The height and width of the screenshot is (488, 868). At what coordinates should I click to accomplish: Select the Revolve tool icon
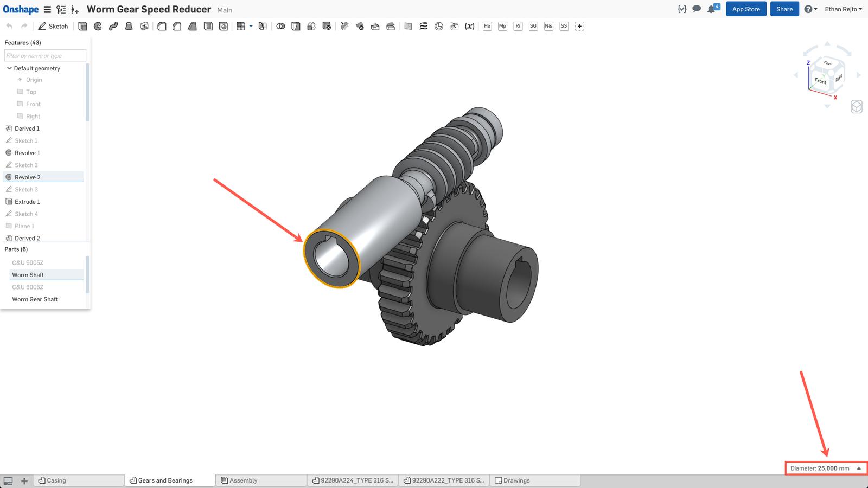click(x=98, y=26)
